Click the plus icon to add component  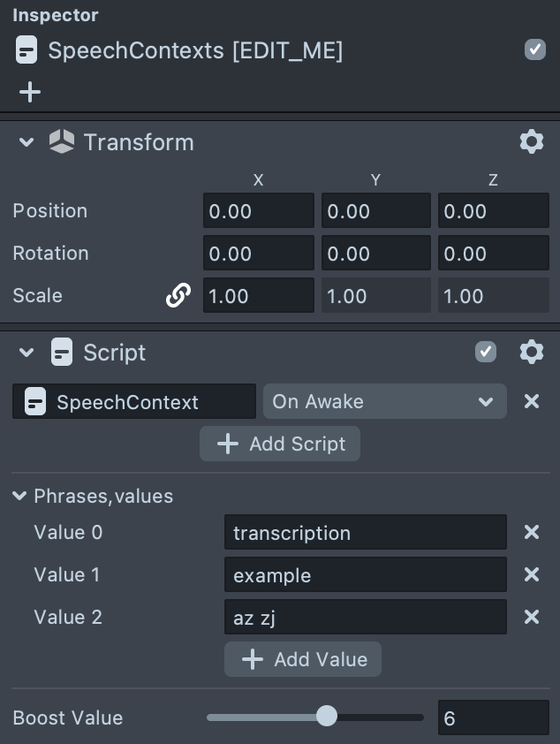pyautogui.click(x=29, y=92)
